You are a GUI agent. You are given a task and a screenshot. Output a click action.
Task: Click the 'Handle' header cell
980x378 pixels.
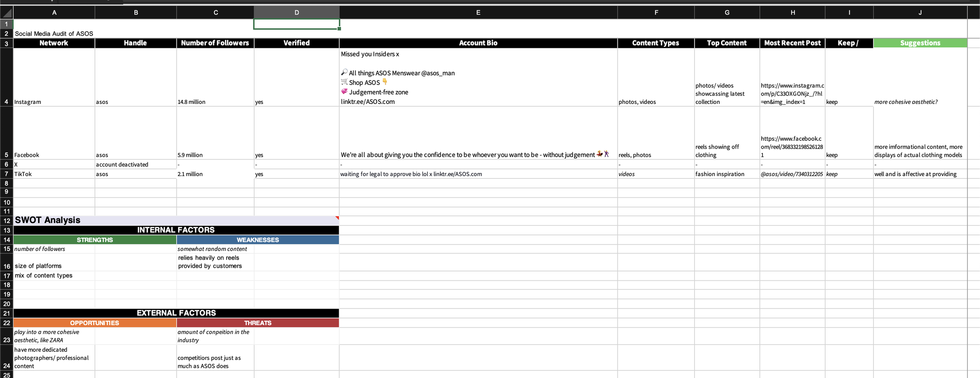(x=136, y=43)
